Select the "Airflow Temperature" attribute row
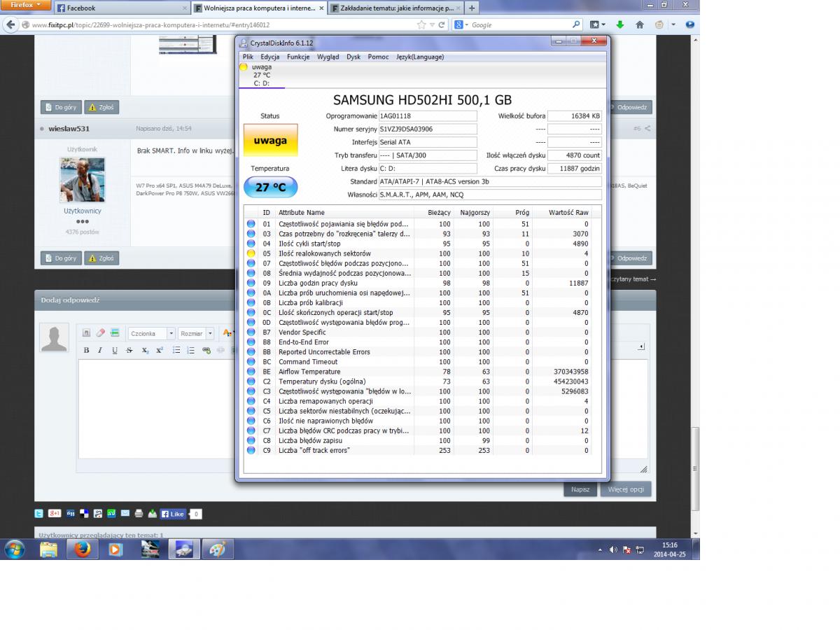 [418, 372]
